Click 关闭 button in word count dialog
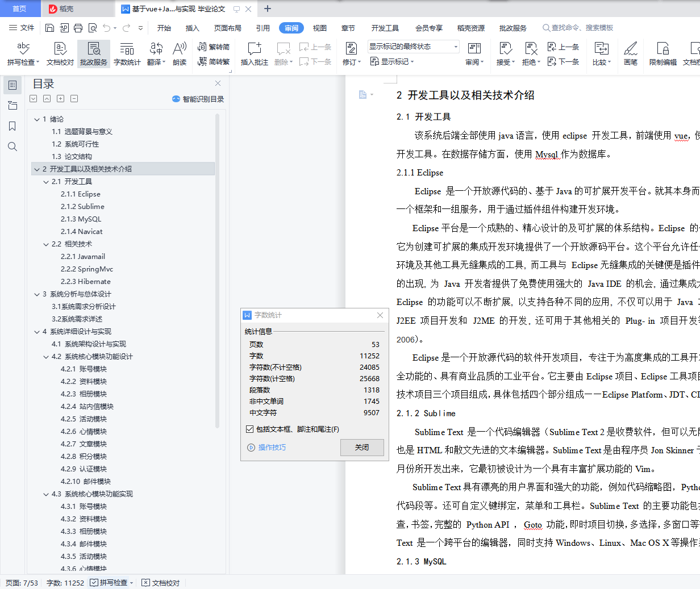This screenshot has height=589, width=700. 362,448
